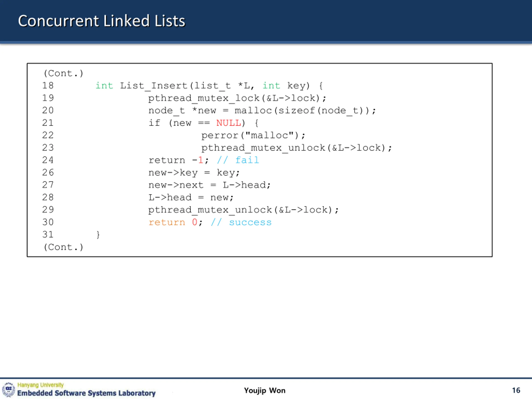The image size is (532, 399).
Task: Click line number 19 in code box
Action: 48,98
